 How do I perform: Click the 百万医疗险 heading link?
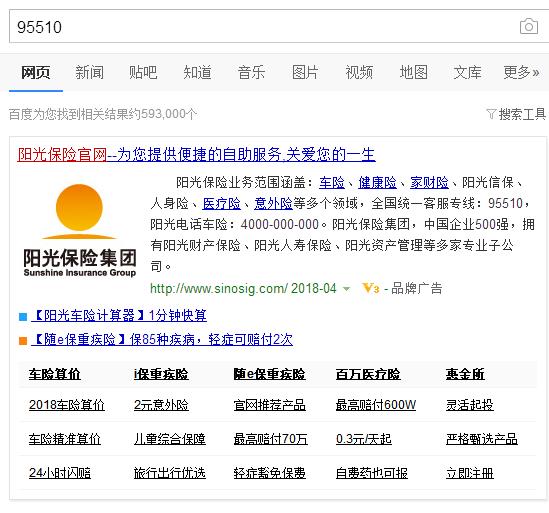pyautogui.click(x=368, y=374)
